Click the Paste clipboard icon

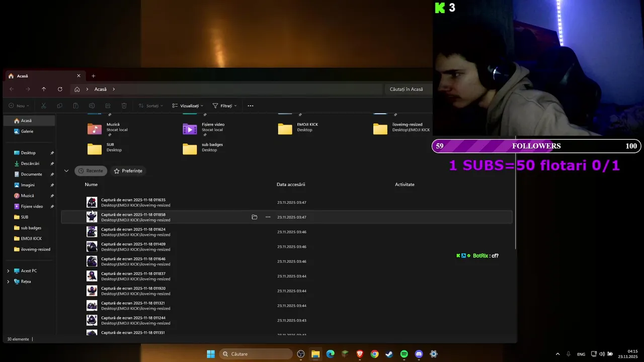76,106
